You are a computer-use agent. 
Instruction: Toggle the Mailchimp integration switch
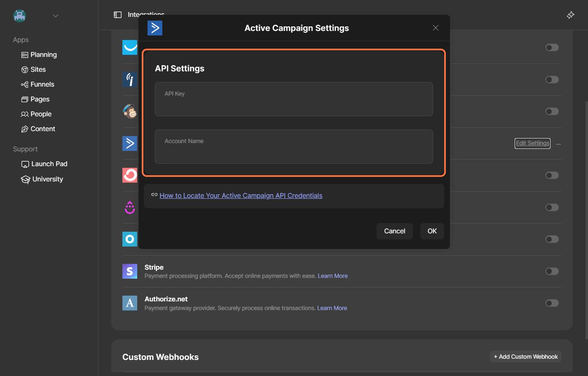click(552, 111)
